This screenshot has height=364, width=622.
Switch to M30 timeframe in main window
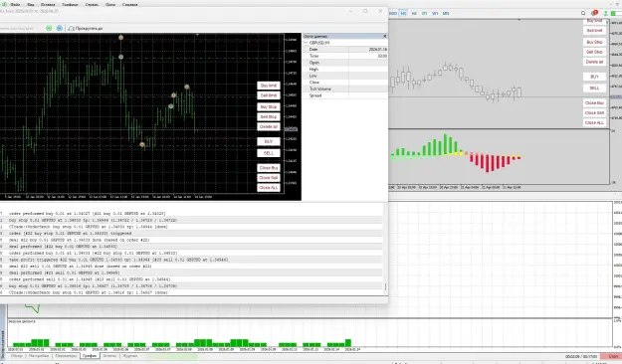[x=393, y=14]
